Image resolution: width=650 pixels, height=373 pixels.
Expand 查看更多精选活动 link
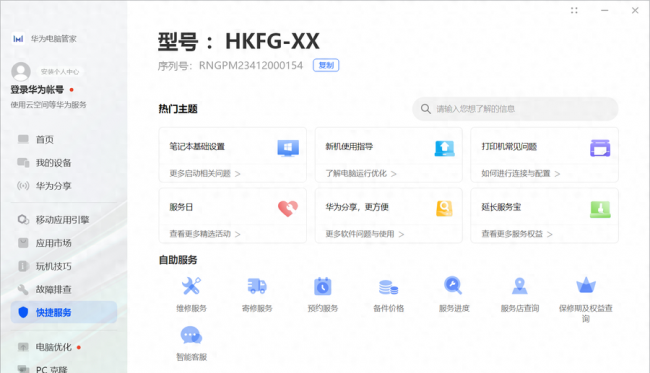coord(205,234)
